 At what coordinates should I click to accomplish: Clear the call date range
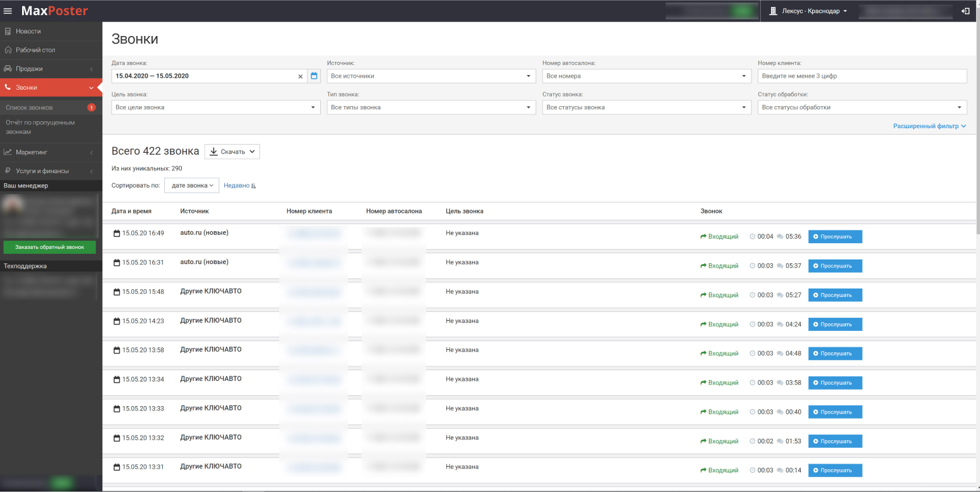point(301,76)
